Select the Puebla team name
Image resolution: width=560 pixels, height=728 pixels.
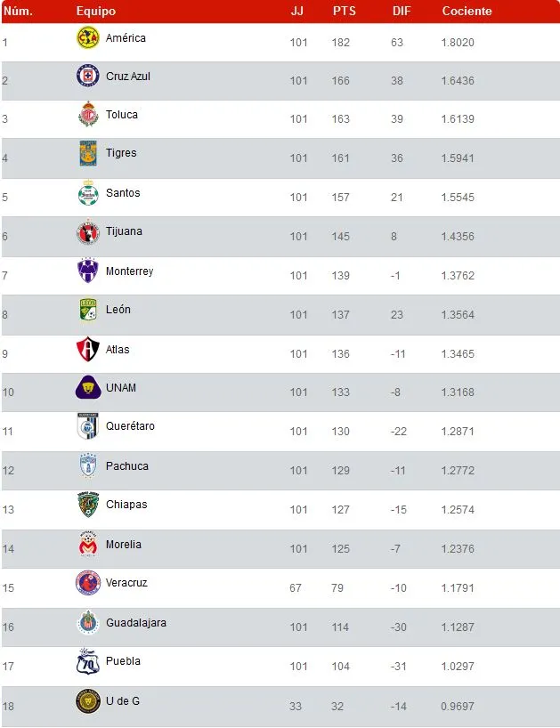pos(123,661)
